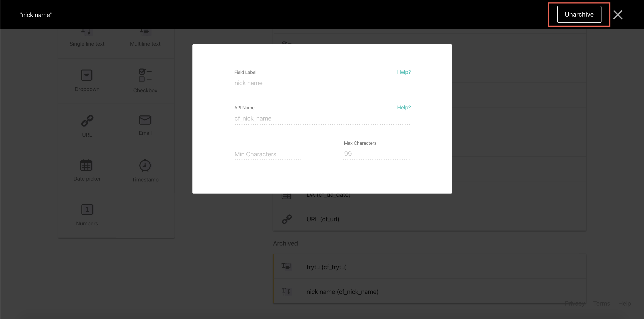Open the Terms footer link

(x=601, y=303)
